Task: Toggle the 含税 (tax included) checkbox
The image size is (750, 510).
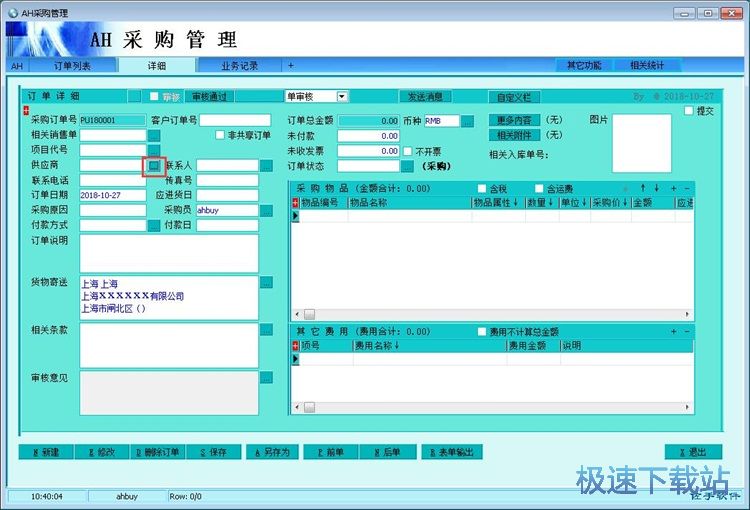Action: pos(483,188)
